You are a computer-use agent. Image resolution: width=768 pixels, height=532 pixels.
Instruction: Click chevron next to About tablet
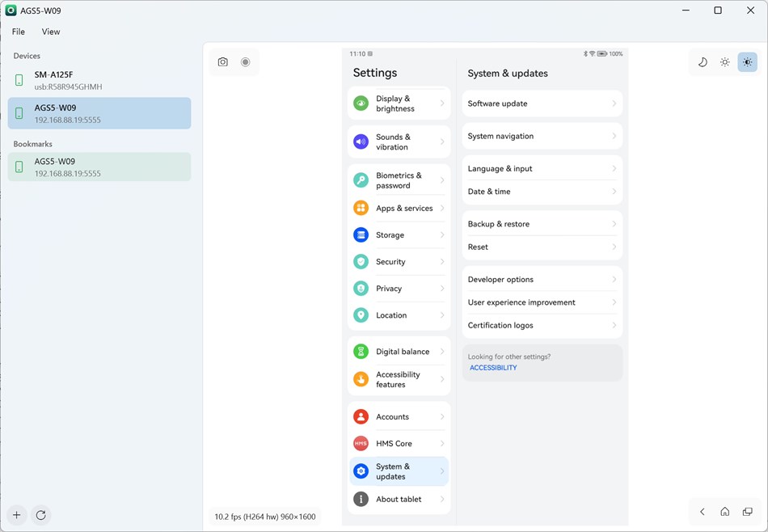442,499
